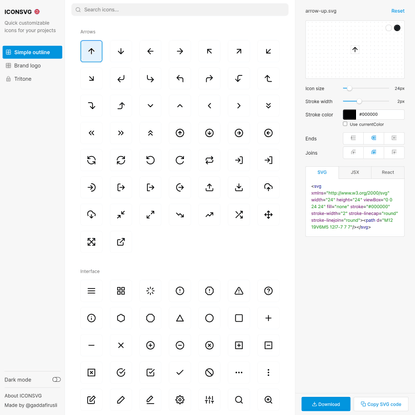Select the cloud download icon
The height and width of the screenshot is (415, 415).
(x=91, y=215)
